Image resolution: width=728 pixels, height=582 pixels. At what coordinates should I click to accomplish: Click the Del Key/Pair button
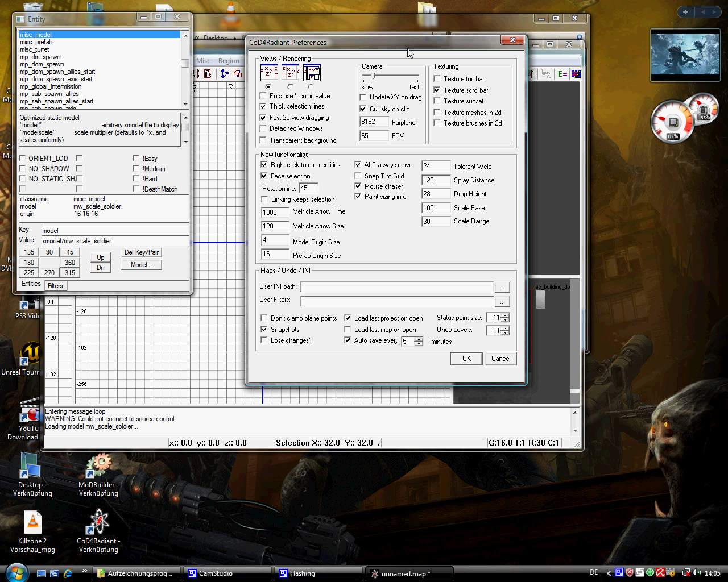[x=142, y=252]
